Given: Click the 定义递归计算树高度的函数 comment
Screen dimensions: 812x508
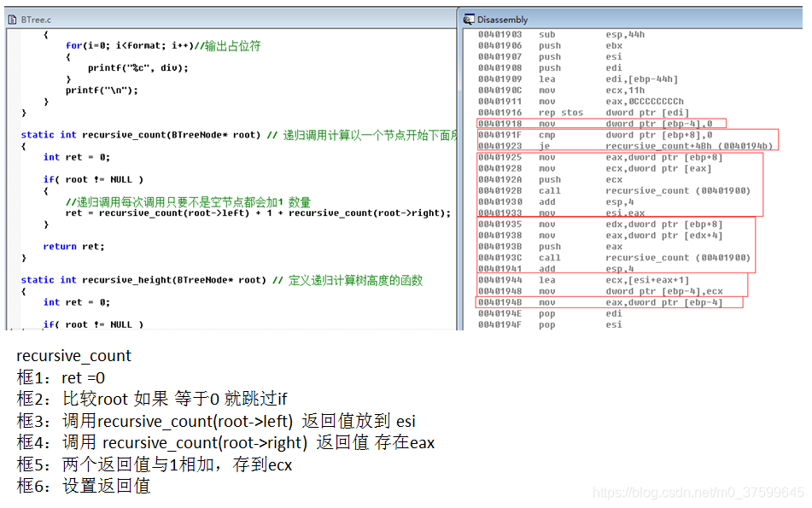Looking at the screenshot, I should [348, 280].
